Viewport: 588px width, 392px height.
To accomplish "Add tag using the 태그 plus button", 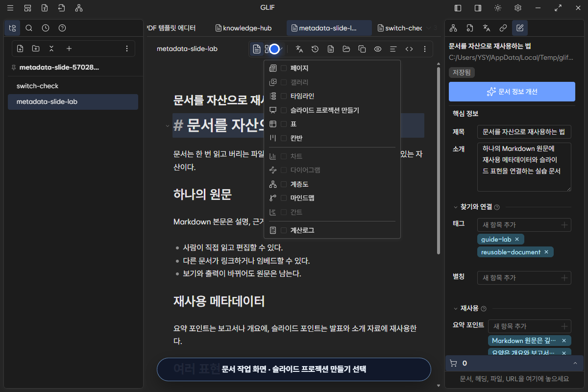I will tap(564, 225).
